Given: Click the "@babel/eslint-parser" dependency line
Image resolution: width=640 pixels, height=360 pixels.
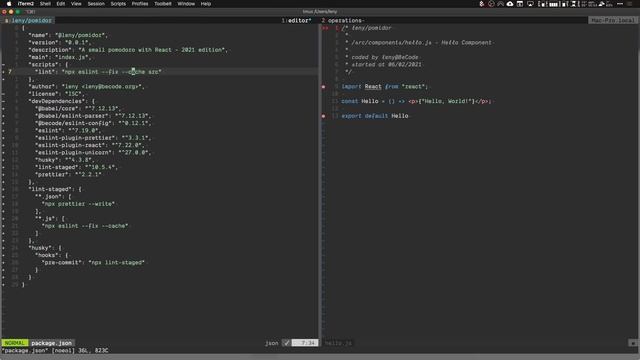Looking at the screenshot, I should pos(93,116).
